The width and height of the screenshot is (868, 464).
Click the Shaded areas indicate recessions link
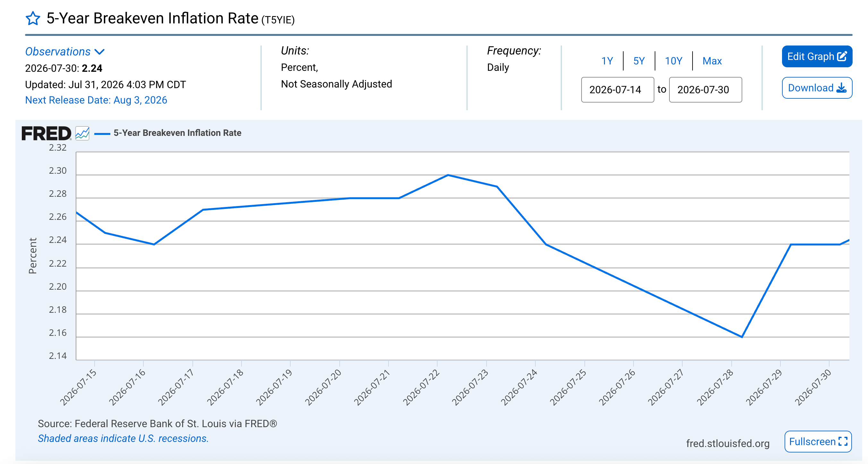pos(123,438)
